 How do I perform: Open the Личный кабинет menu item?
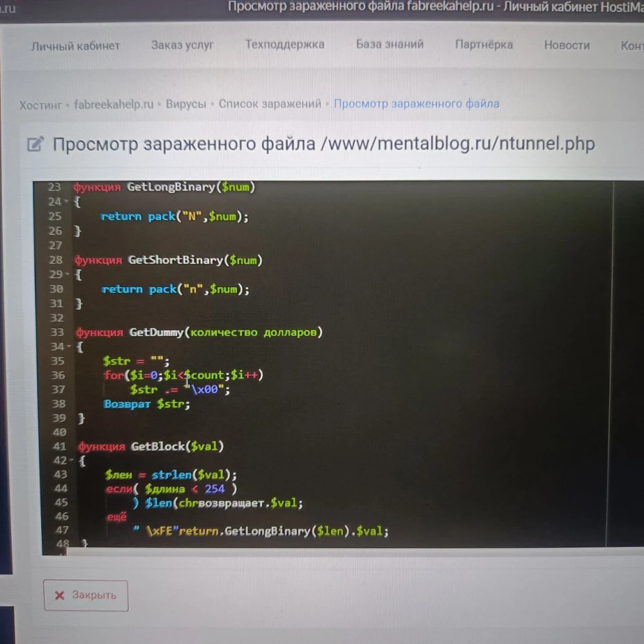point(75,46)
